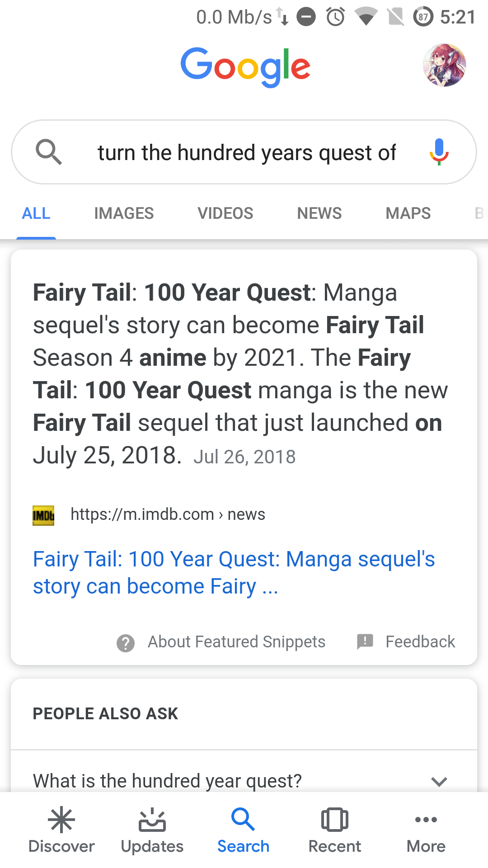Tap the IMDb site favicon
Screen dimensions: 488x868
pyautogui.click(x=43, y=515)
